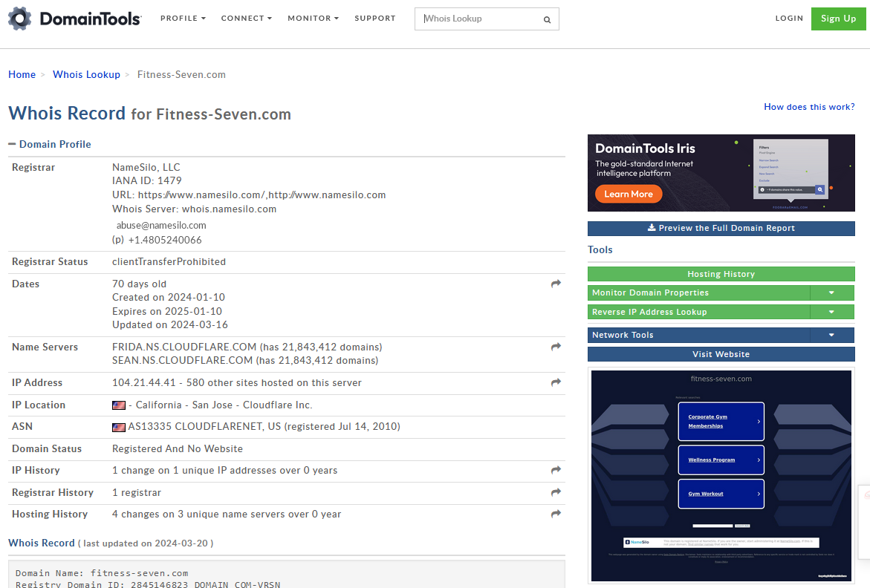Click Created on 2024-01-10 date text
This screenshot has height=588, width=870.
pos(169,297)
